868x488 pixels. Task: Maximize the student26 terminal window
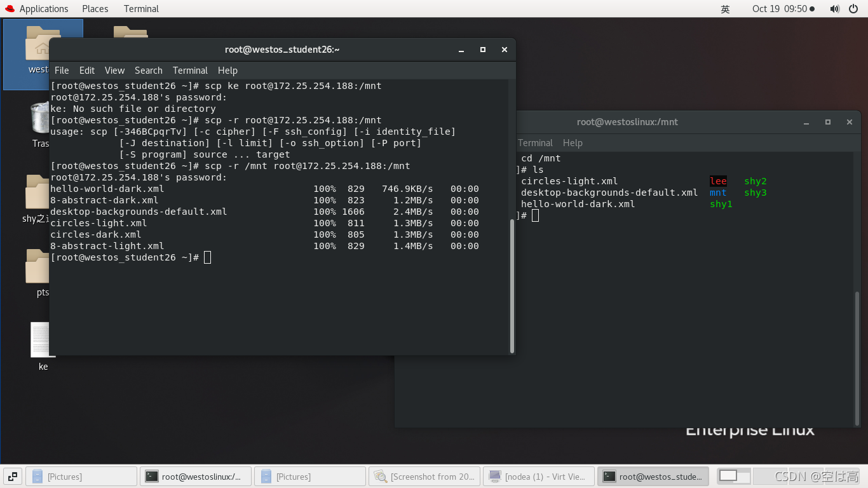(x=483, y=50)
